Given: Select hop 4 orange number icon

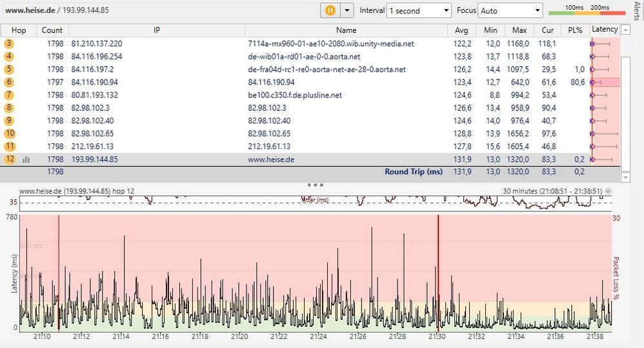Looking at the screenshot, I should click(x=8, y=56).
